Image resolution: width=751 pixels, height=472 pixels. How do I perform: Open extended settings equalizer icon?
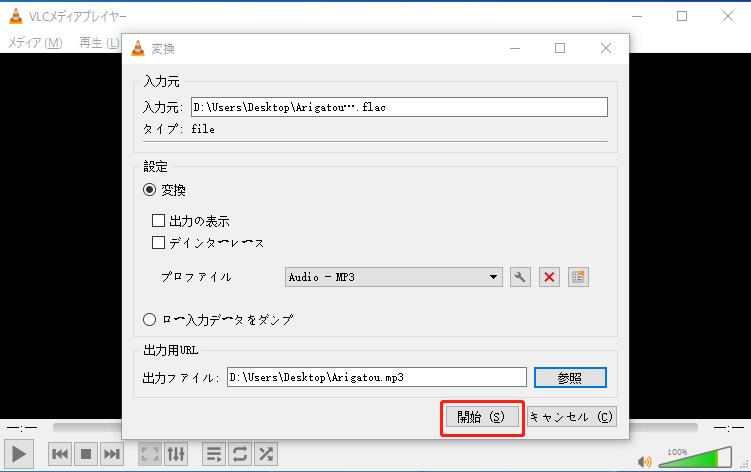point(176,454)
